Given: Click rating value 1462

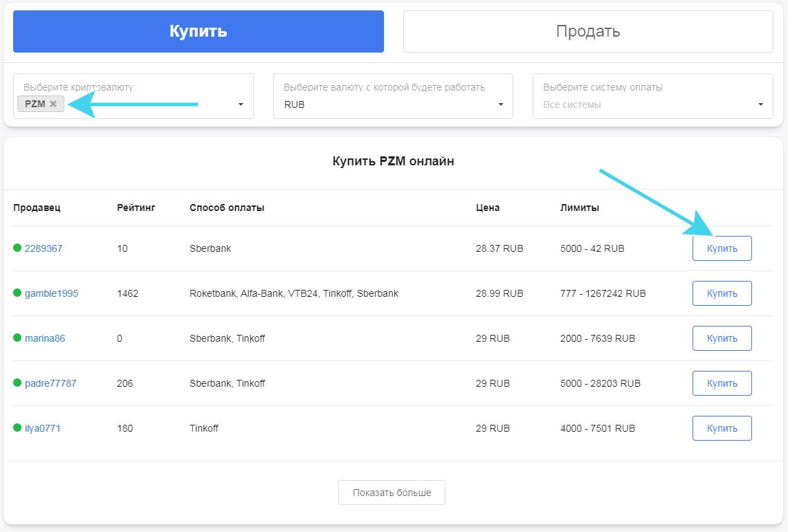Looking at the screenshot, I should [128, 293].
